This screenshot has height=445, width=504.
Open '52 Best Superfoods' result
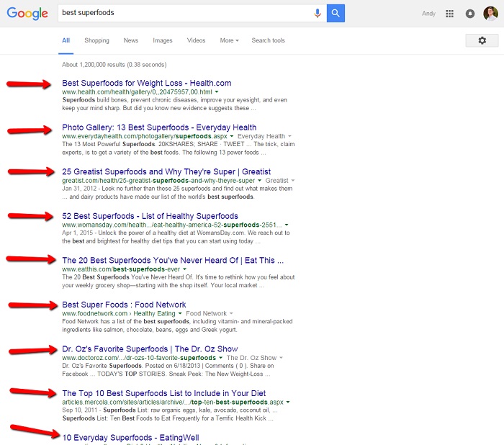[150, 216]
